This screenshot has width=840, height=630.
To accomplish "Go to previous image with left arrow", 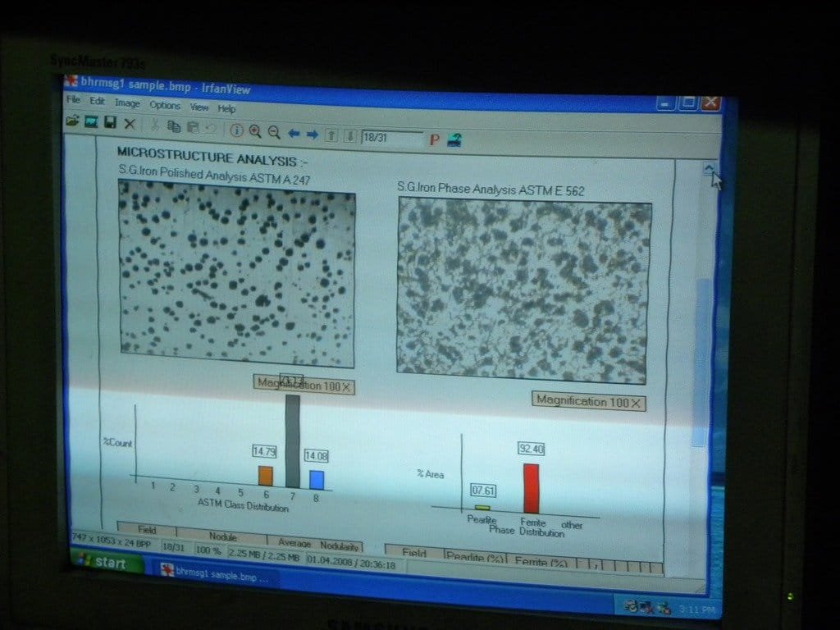I will (x=294, y=134).
